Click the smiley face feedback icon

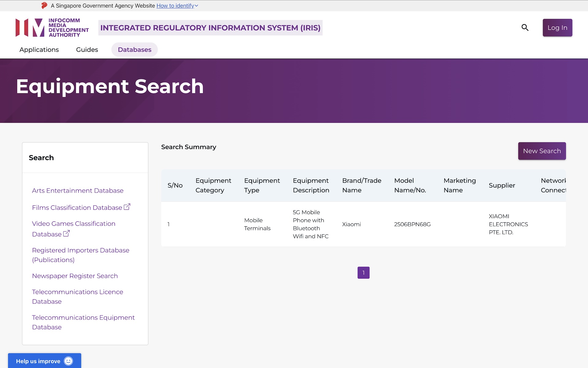coord(68,361)
